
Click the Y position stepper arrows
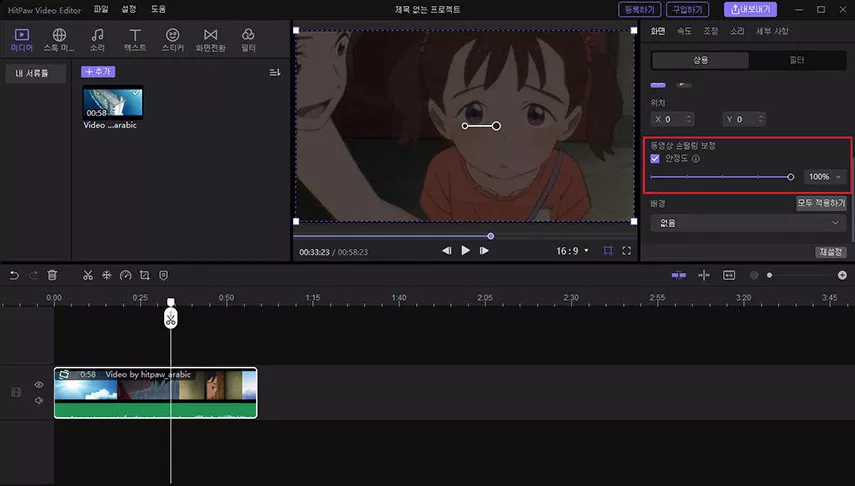click(x=761, y=119)
